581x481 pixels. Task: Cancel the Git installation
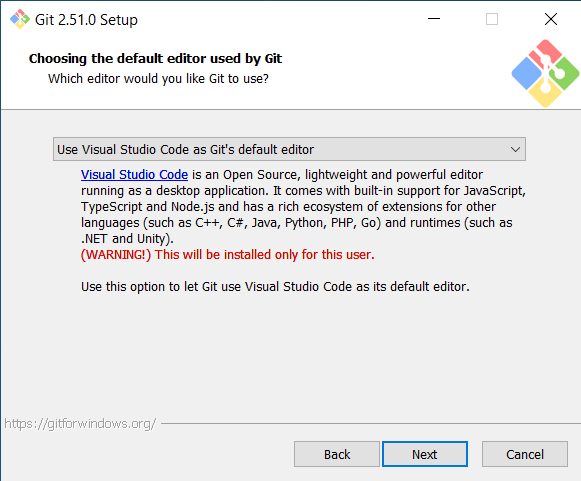click(x=525, y=454)
